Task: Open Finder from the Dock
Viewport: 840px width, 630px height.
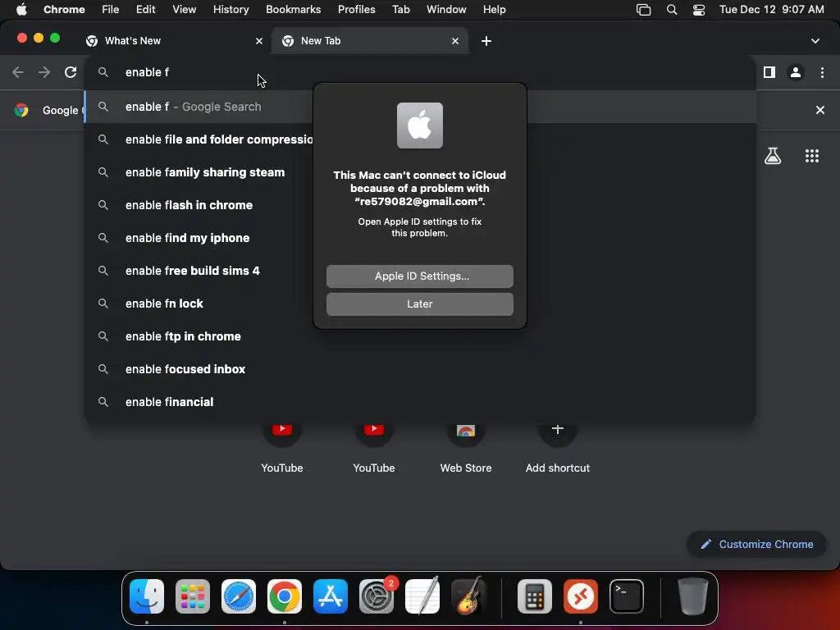Action: click(147, 596)
